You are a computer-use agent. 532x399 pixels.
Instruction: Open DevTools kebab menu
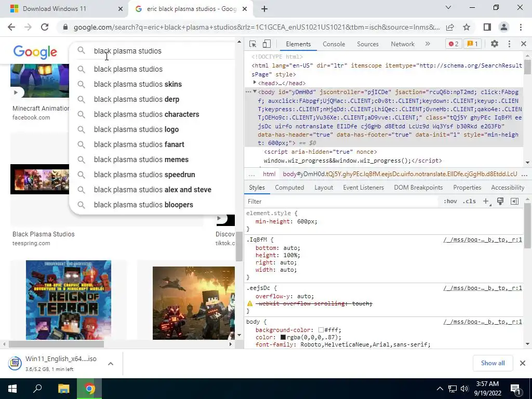pyautogui.click(x=509, y=44)
